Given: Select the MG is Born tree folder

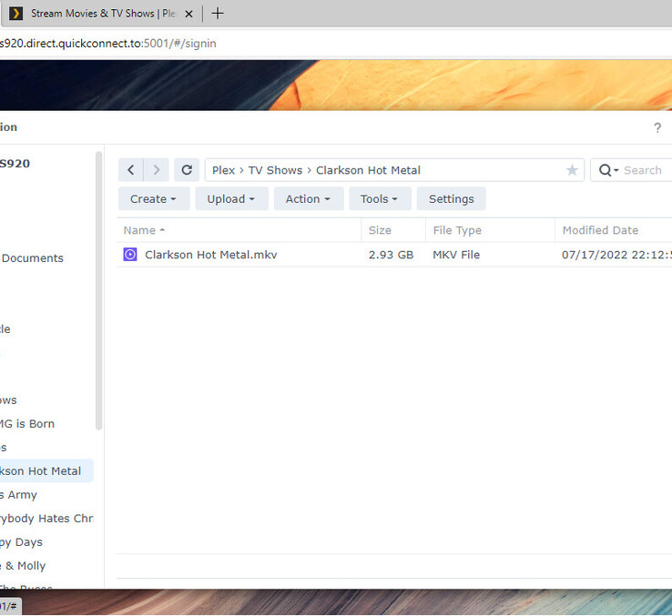Looking at the screenshot, I should pyautogui.click(x=27, y=424).
